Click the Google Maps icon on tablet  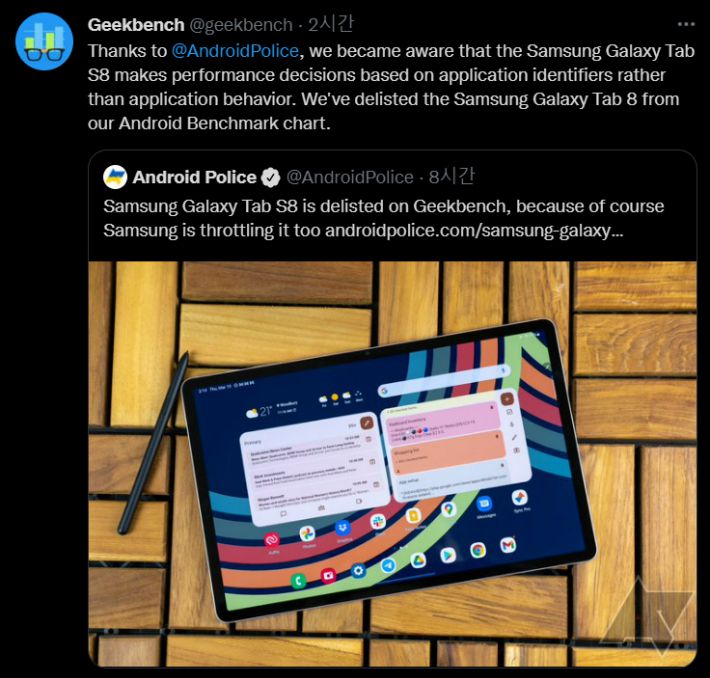pyautogui.click(x=448, y=510)
